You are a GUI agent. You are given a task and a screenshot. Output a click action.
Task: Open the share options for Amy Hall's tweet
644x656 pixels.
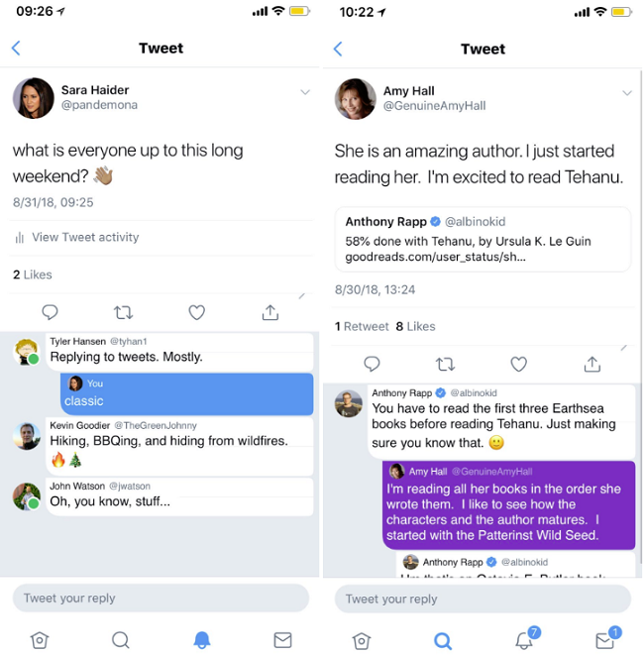[x=591, y=364]
